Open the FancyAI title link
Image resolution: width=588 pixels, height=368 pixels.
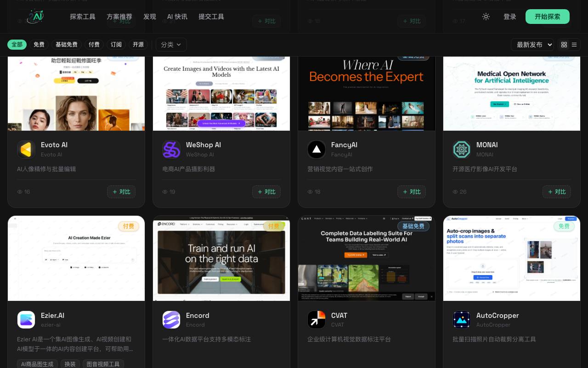(x=344, y=145)
